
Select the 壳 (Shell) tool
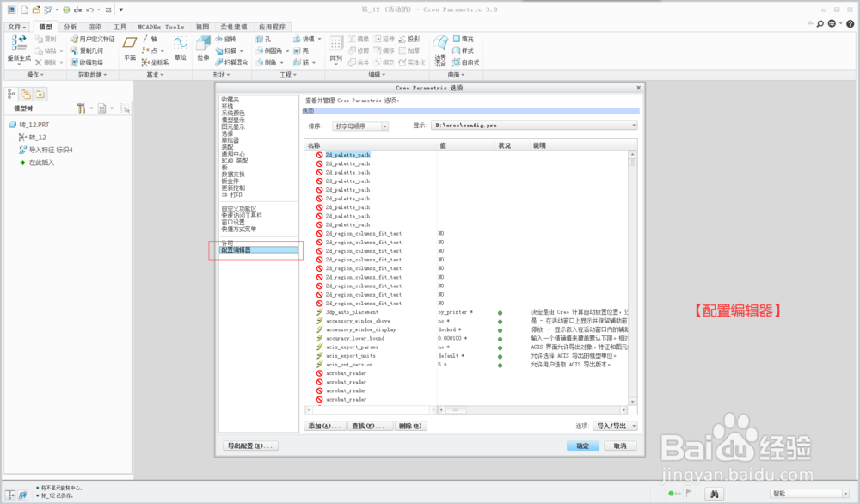301,51
